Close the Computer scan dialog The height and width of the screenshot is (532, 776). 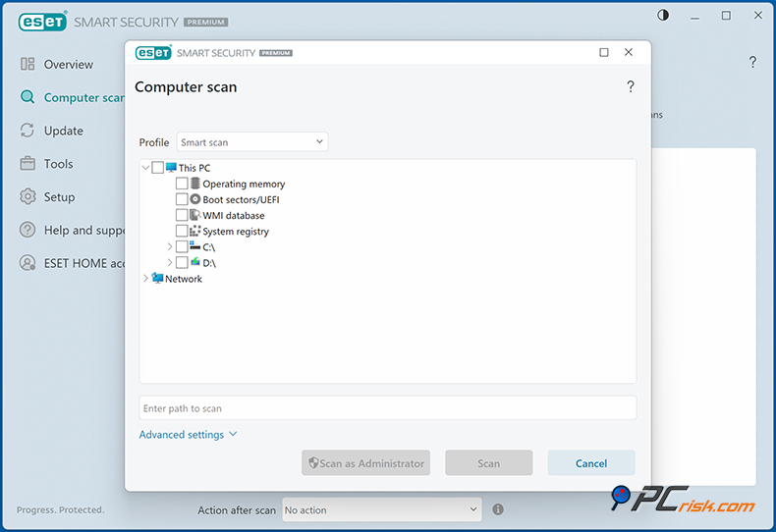[x=629, y=52]
